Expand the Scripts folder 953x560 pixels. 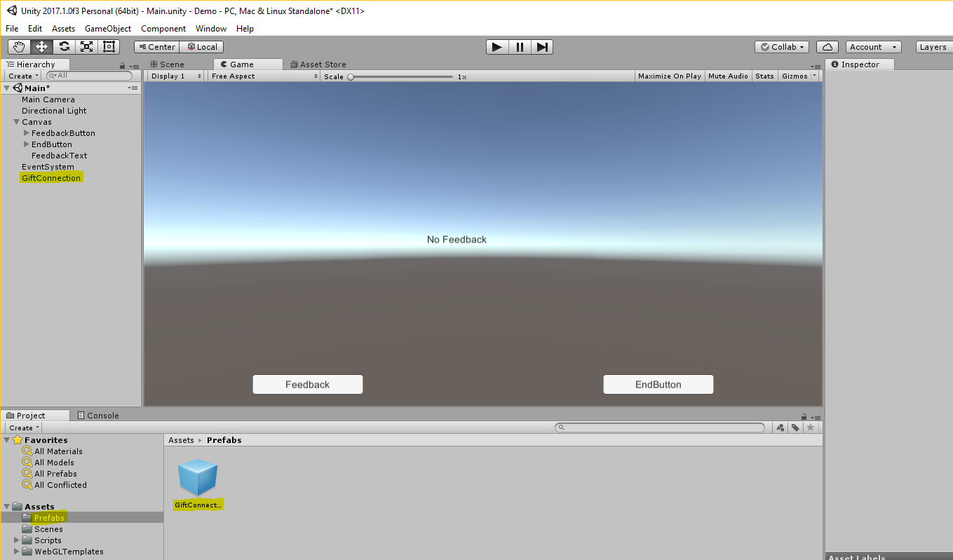17,540
